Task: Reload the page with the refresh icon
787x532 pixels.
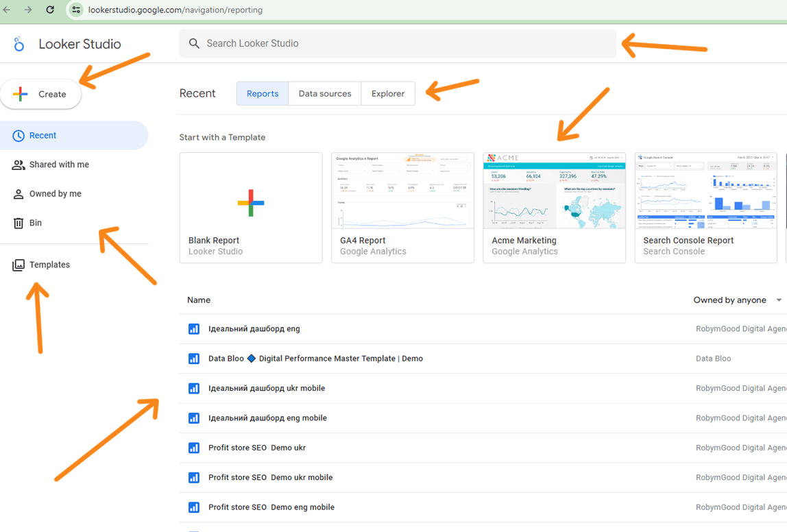Action: click(50, 10)
